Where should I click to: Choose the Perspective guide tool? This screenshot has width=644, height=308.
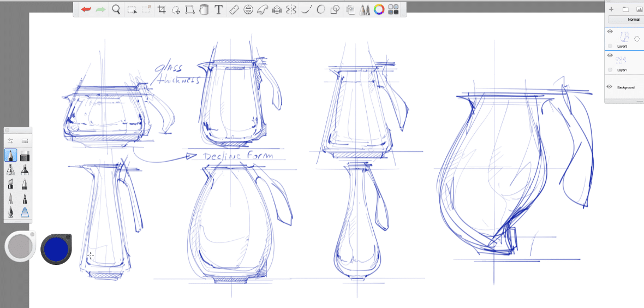[277, 10]
